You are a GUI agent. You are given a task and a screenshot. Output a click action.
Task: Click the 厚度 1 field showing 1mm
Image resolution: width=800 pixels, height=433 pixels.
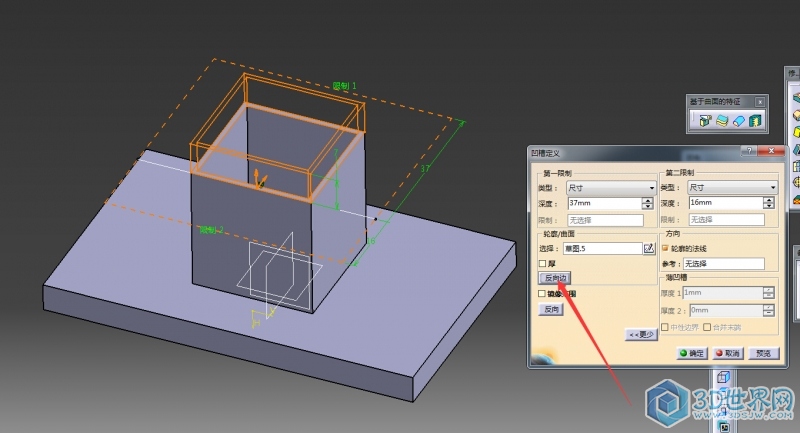coord(722,293)
